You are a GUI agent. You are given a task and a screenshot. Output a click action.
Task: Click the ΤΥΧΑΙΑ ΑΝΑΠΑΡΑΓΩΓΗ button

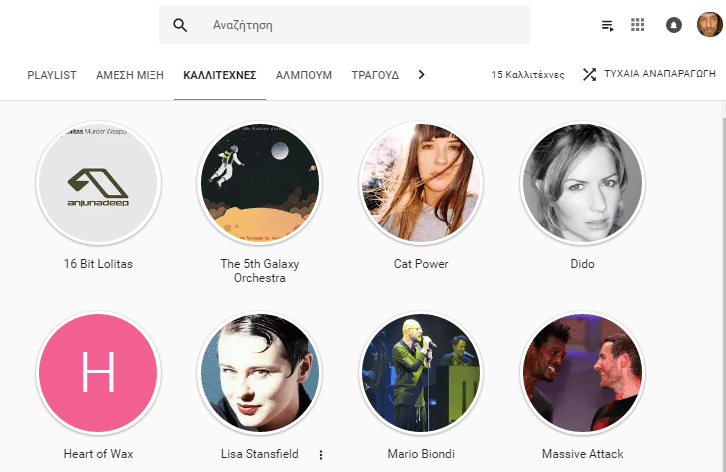point(660,74)
